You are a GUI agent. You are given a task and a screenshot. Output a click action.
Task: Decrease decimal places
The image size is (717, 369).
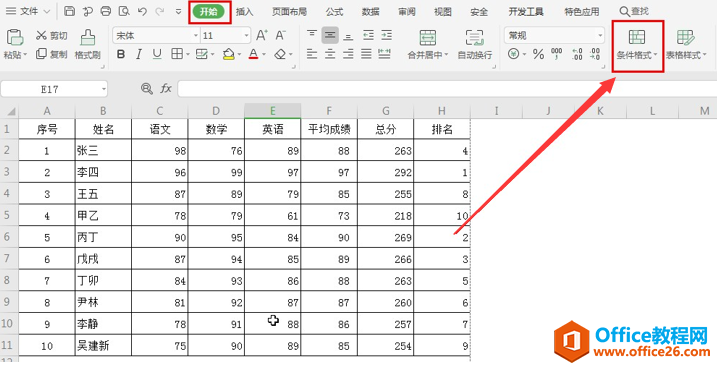595,54
